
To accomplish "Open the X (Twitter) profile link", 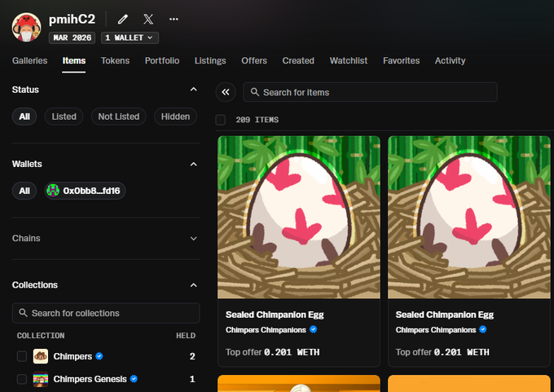I will point(148,19).
